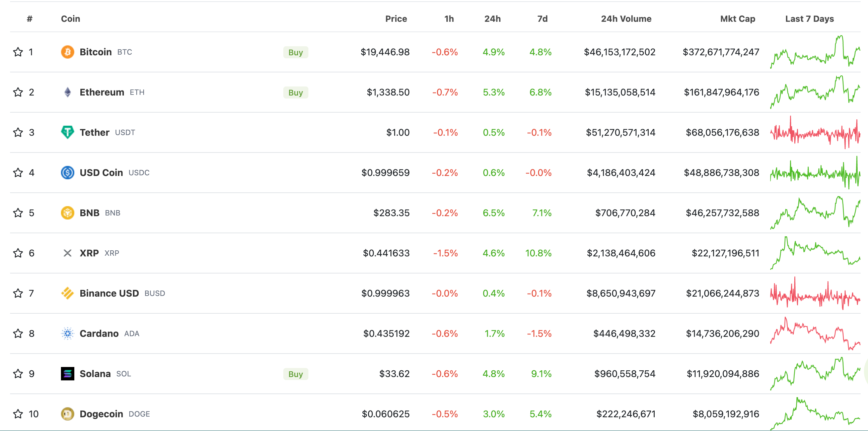Click the XRP cross logo icon
Image resolution: width=868 pixels, height=431 pixels.
pos(67,253)
